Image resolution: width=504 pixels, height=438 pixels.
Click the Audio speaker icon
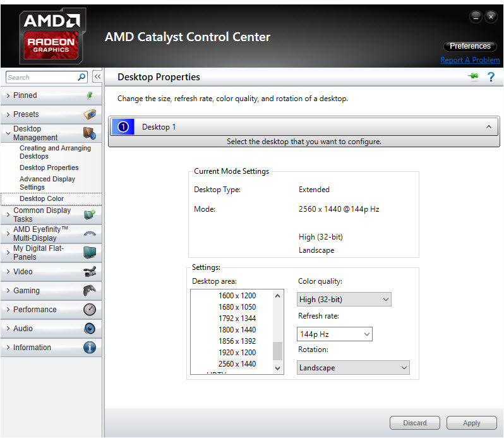point(90,328)
